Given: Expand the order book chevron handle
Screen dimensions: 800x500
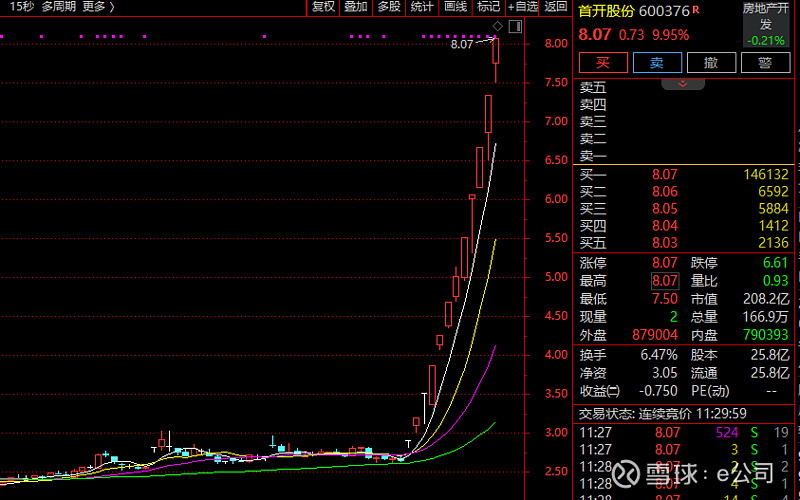Looking at the screenshot, I should (684, 84).
